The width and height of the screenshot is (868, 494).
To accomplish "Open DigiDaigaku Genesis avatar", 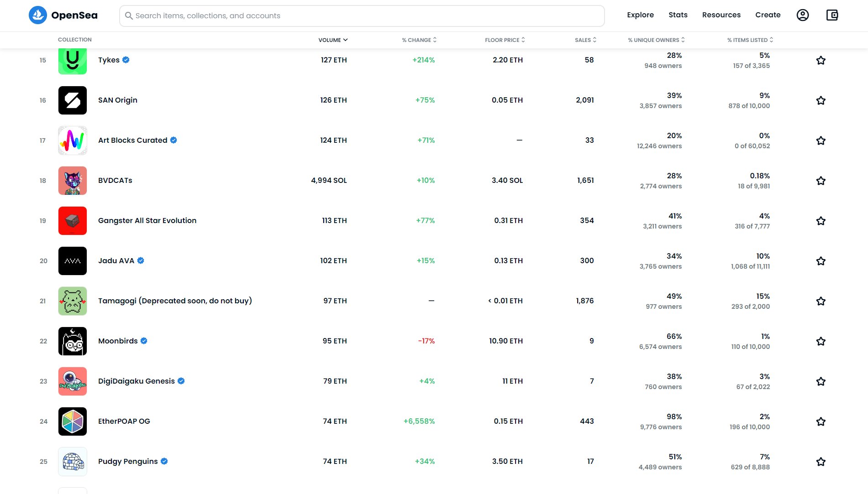I will pos(73,381).
